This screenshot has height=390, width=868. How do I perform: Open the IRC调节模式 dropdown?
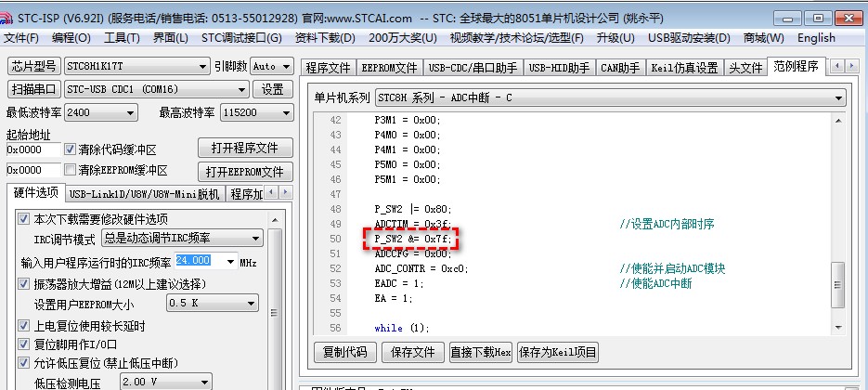[182, 239]
